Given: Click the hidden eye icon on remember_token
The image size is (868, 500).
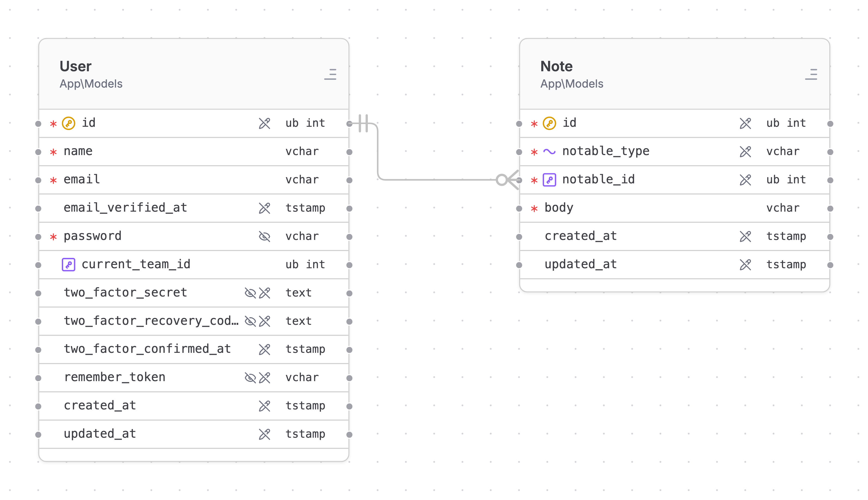Looking at the screenshot, I should [x=250, y=378].
